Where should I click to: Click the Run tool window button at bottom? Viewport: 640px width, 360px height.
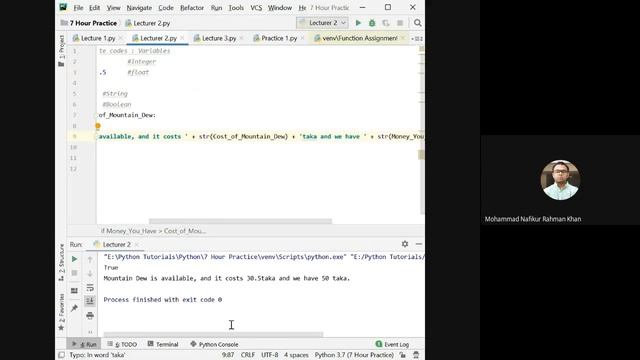[x=84, y=344]
